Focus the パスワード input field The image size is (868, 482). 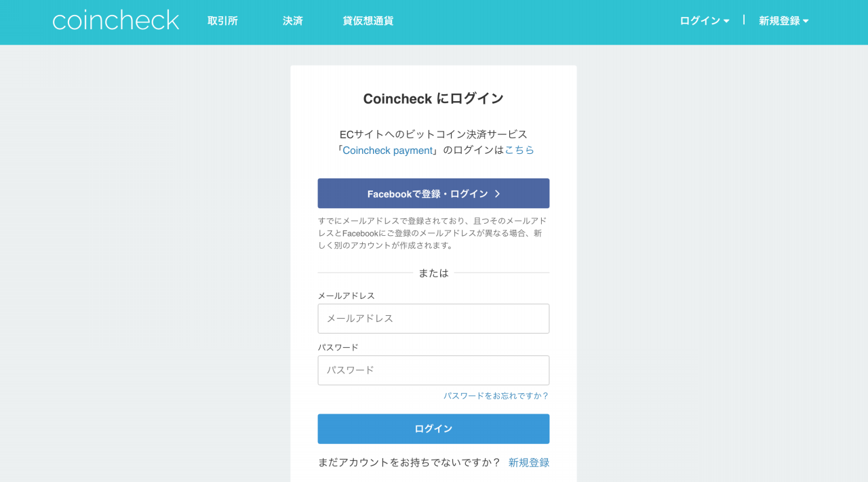tap(433, 370)
